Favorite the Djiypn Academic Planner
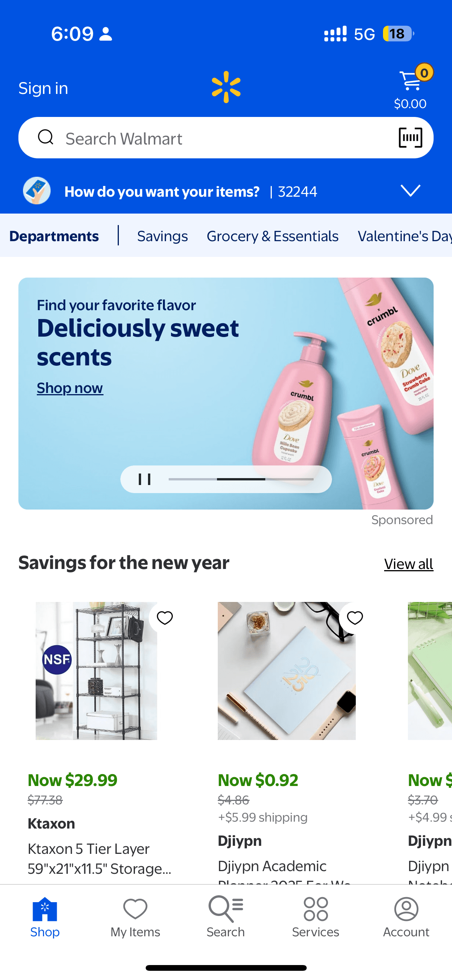This screenshot has height=980, width=452. [x=355, y=618]
